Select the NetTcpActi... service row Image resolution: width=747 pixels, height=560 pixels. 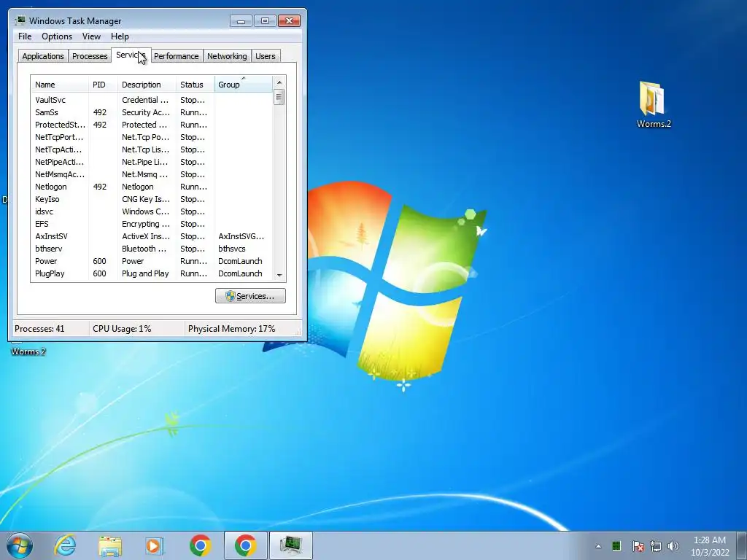(152, 149)
